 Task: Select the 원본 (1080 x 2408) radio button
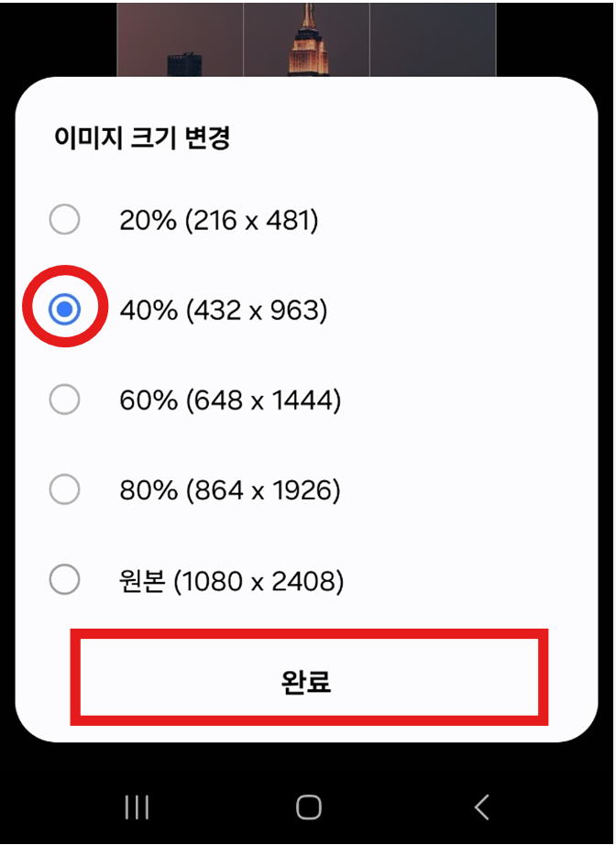tap(64, 580)
